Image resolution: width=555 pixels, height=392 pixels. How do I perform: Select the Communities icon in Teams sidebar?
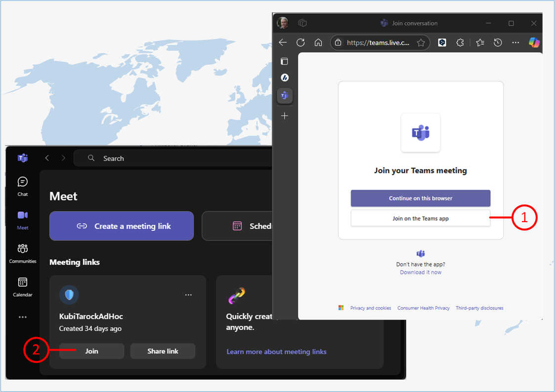click(x=23, y=253)
